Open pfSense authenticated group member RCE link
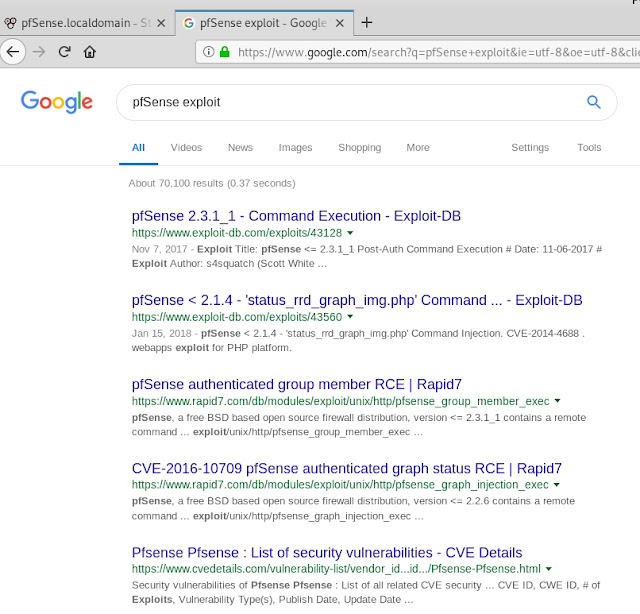This screenshot has height=614, width=640. point(296,385)
